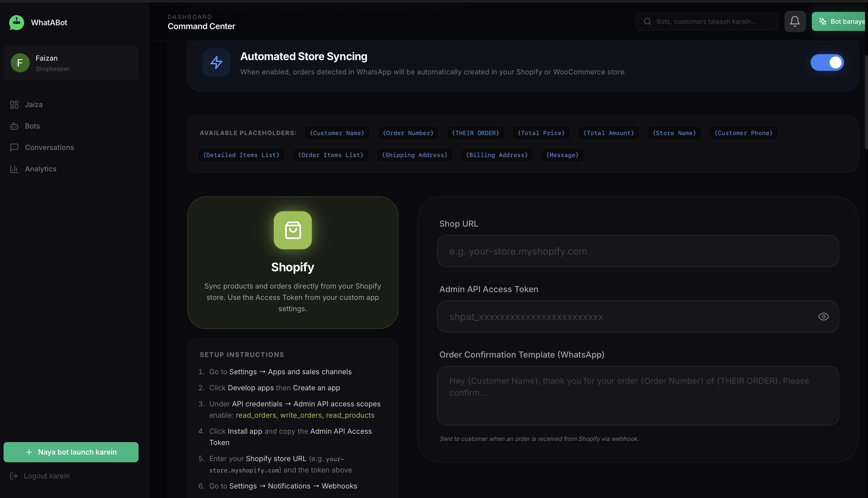This screenshot has height=498, width=868.
Task: Click the Bots sidebar robot icon
Action: click(14, 126)
